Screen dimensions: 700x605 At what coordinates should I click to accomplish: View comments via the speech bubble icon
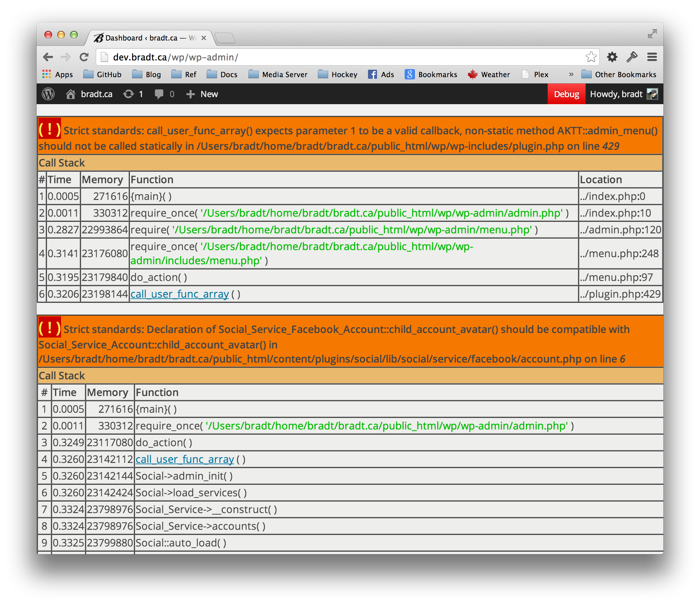tap(159, 94)
